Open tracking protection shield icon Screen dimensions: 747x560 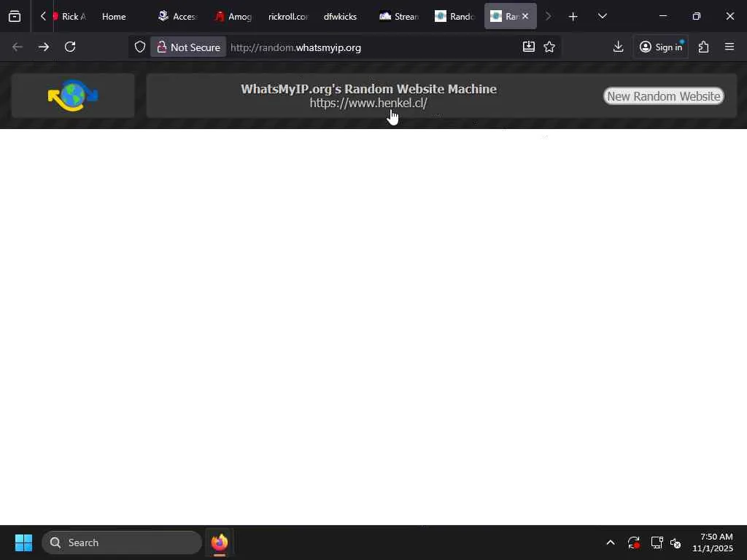(x=139, y=47)
